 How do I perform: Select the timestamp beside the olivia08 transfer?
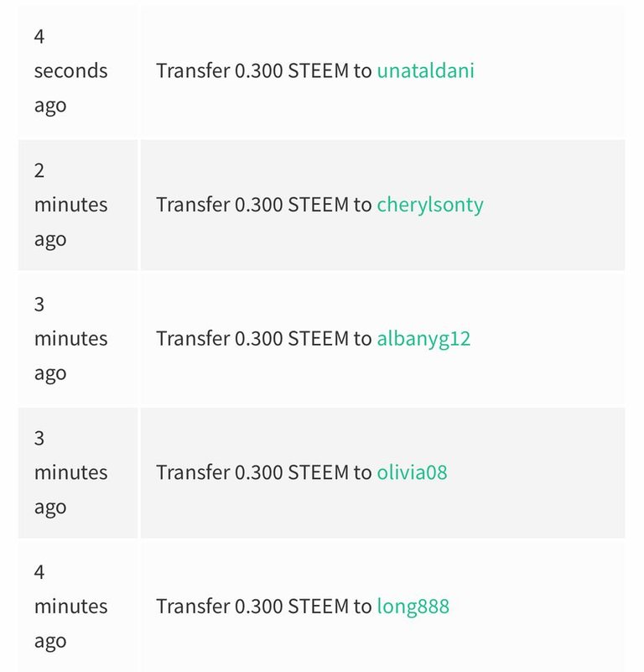70,472
